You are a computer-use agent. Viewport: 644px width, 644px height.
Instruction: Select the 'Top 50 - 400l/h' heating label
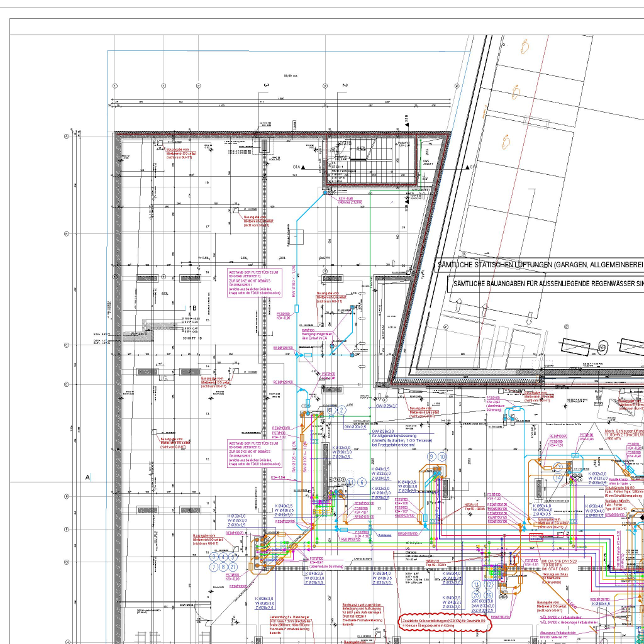474,509
